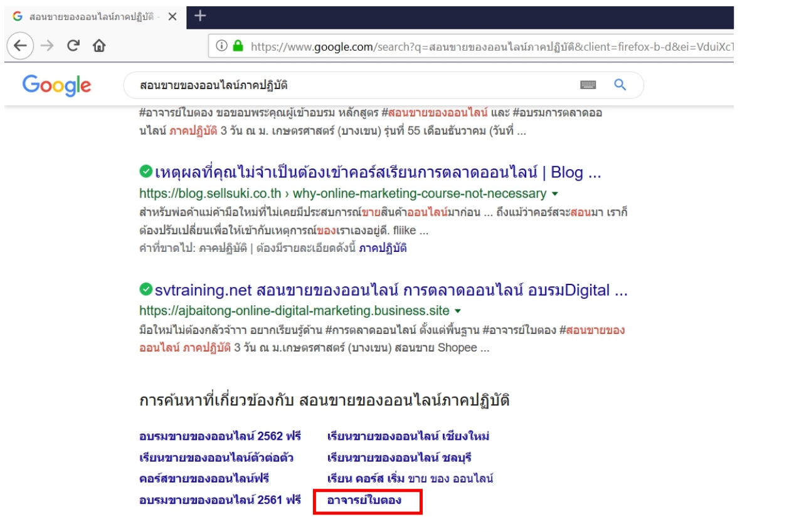This screenshot has height=532, width=789.
Task: Click the Google logo
Action: pyautogui.click(x=57, y=85)
